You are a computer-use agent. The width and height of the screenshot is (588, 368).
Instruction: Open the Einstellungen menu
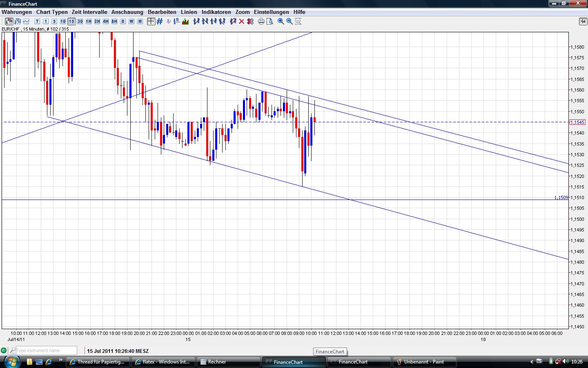[x=272, y=12]
